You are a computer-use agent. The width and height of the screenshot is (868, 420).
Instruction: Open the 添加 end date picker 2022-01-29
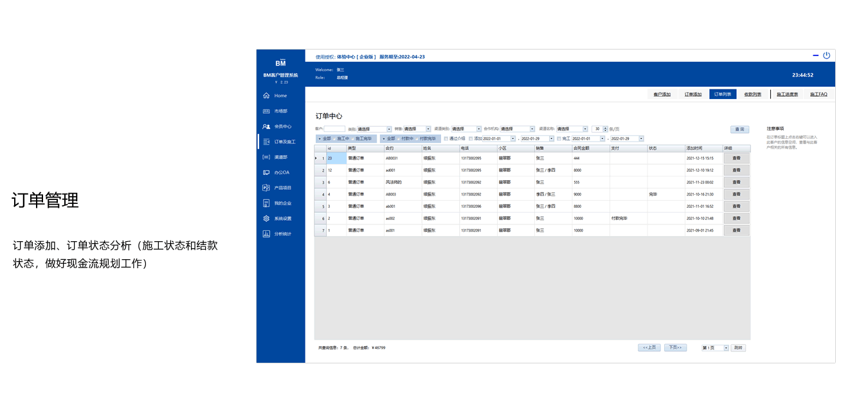pos(537,138)
